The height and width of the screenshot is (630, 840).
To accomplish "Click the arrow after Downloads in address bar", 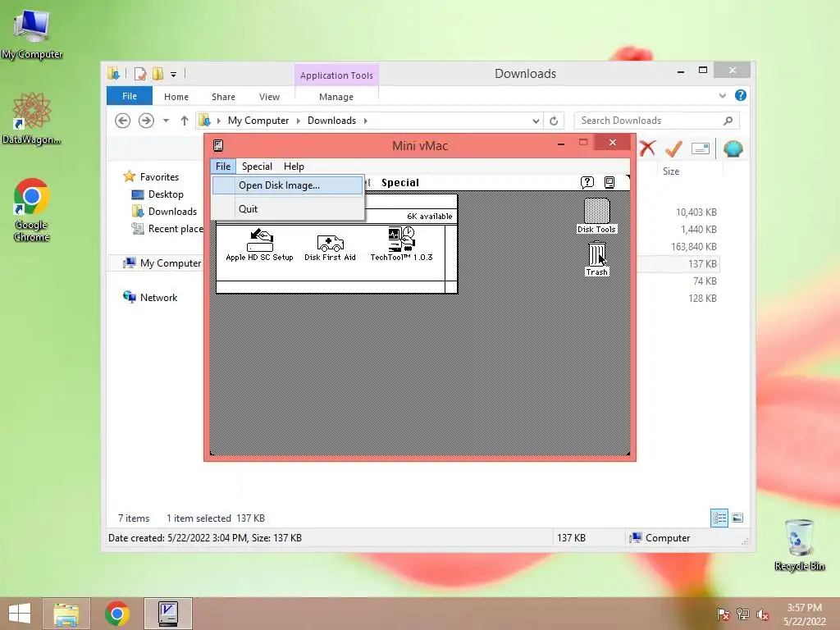I will tap(366, 121).
